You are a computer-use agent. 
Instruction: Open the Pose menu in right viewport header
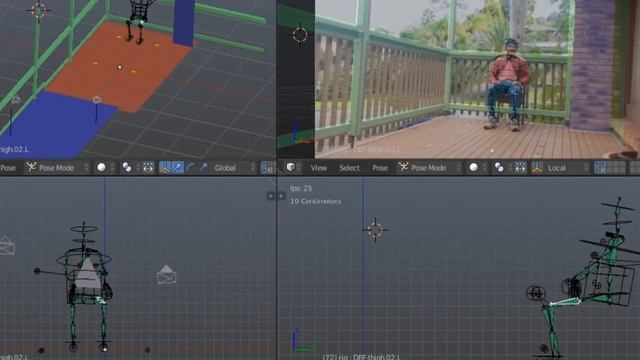coord(380,168)
